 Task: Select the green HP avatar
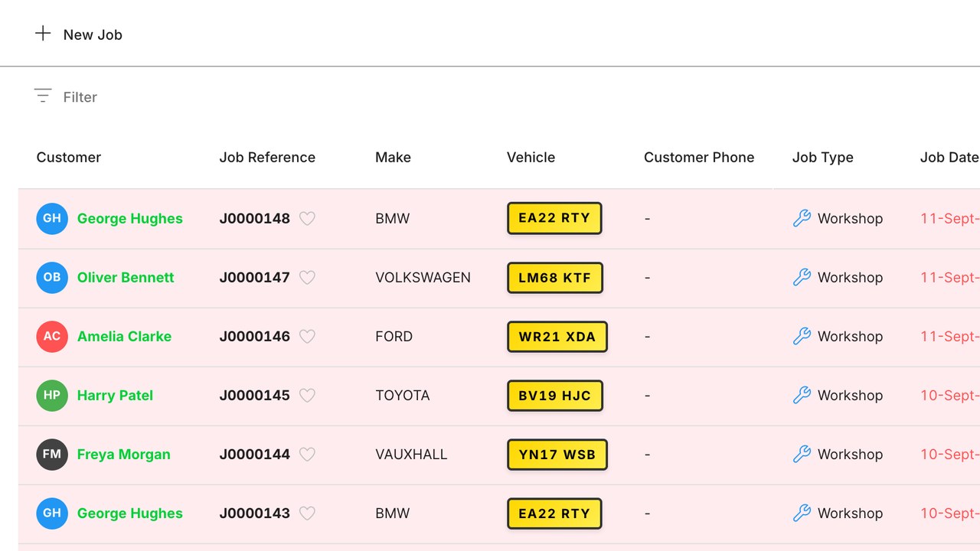pyautogui.click(x=52, y=395)
